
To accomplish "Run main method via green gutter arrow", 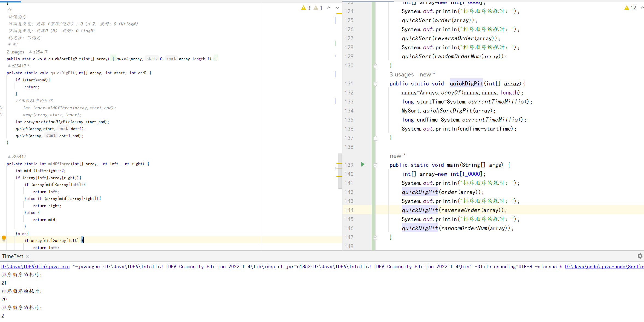I will point(363,164).
